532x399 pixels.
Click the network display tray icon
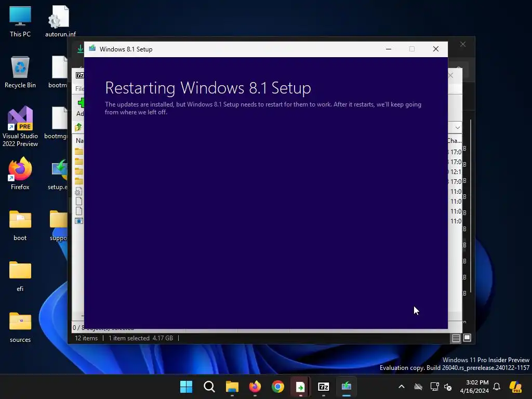tap(434, 387)
